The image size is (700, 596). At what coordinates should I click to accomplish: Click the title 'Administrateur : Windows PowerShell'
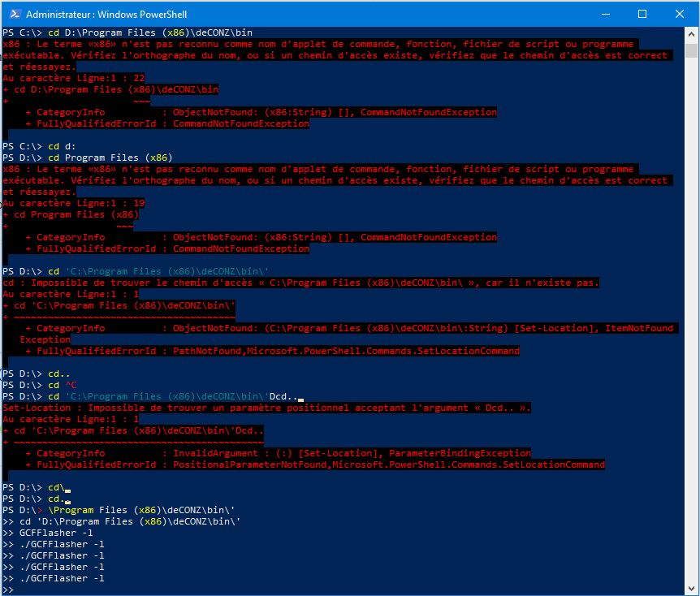[106, 15]
